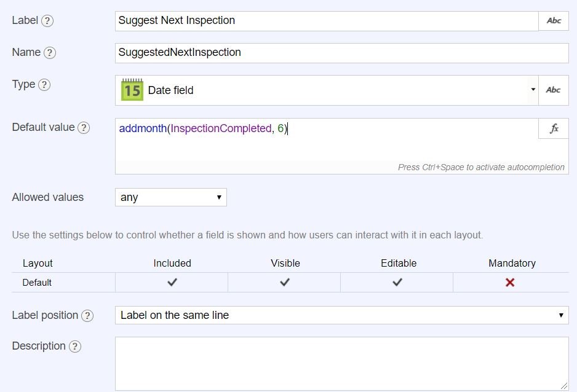The width and height of the screenshot is (577, 392).
Task: Open the Label position dropdown
Action: point(341,315)
